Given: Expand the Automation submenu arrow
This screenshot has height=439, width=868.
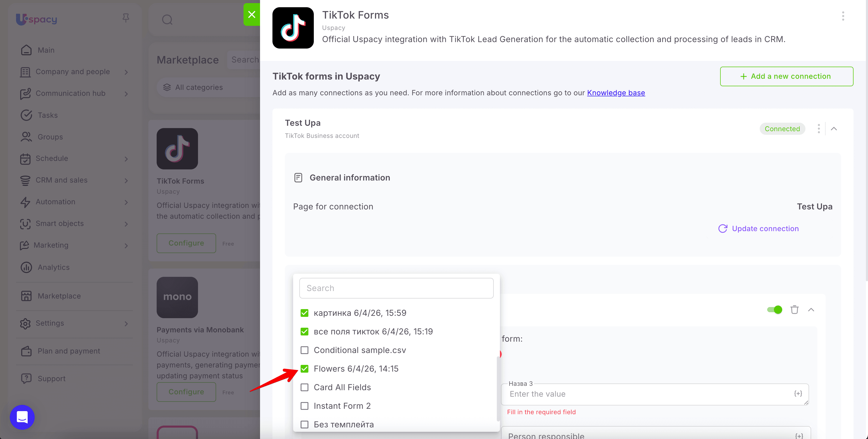Looking at the screenshot, I should 126,202.
